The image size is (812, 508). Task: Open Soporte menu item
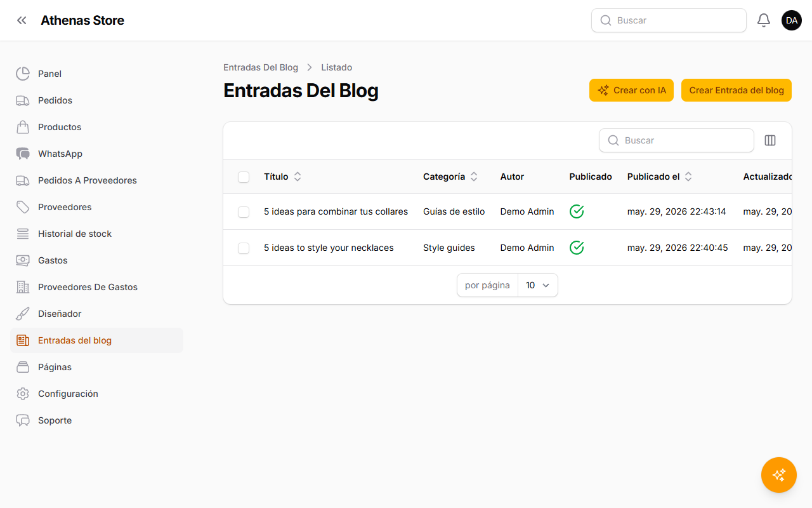pyautogui.click(x=96, y=420)
